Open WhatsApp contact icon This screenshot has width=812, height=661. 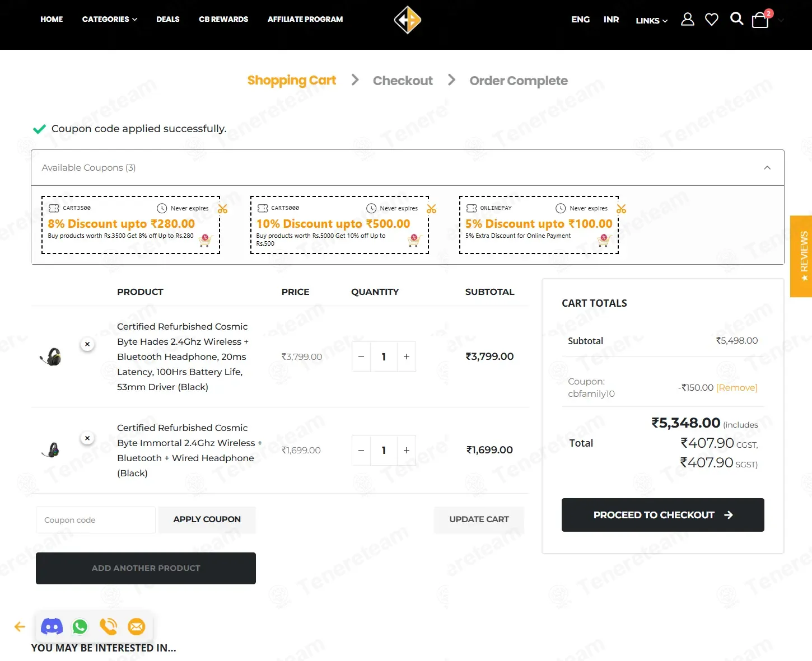pos(80,627)
